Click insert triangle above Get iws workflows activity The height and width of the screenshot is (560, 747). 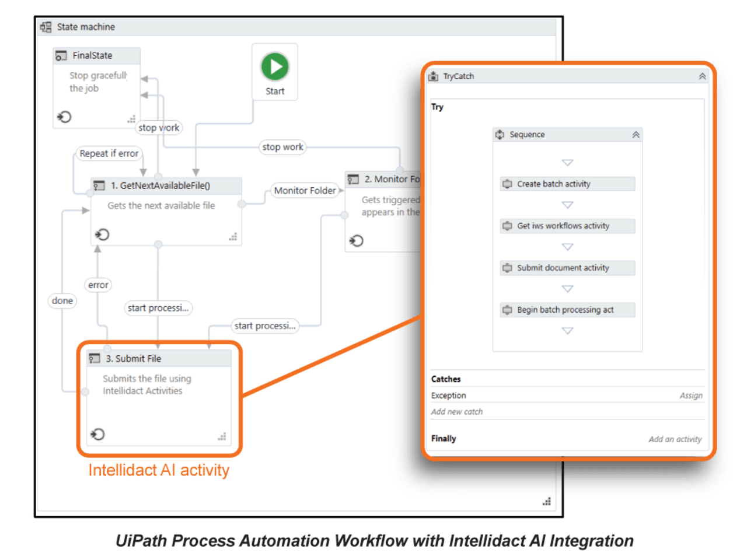567,205
